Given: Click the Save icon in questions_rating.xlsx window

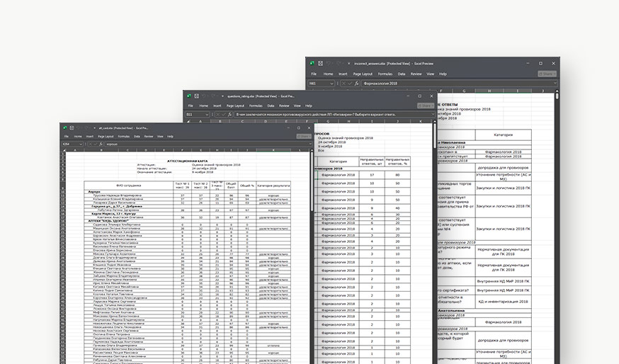Looking at the screenshot, I should tap(198, 96).
